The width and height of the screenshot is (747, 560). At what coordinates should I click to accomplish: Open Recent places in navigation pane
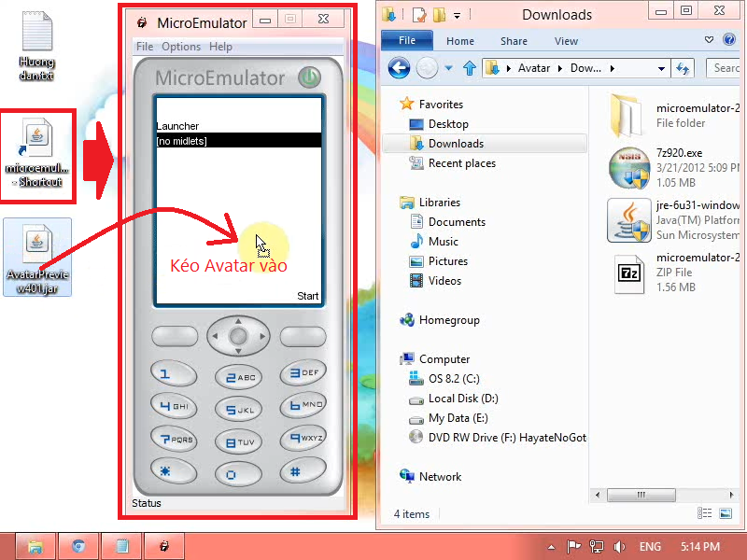[461, 163]
